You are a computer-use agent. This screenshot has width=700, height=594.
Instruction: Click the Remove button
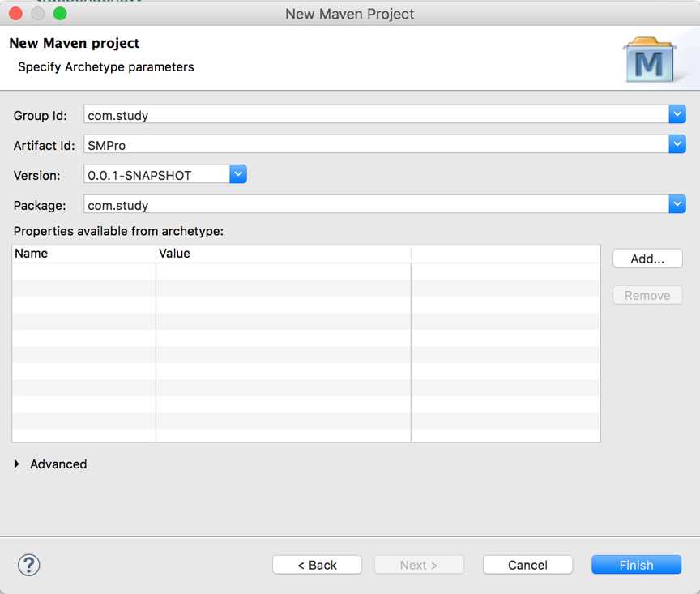(647, 295)
